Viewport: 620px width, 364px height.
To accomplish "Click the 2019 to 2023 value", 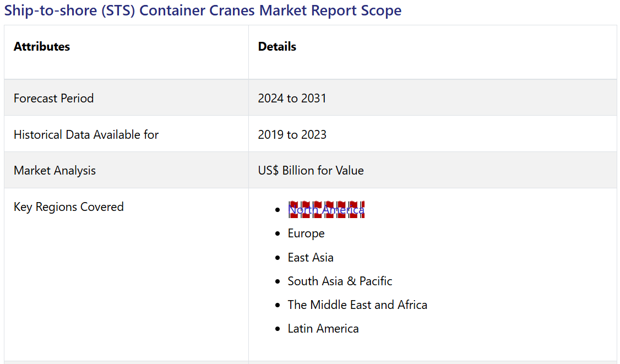I will click(x=292, y=135).
